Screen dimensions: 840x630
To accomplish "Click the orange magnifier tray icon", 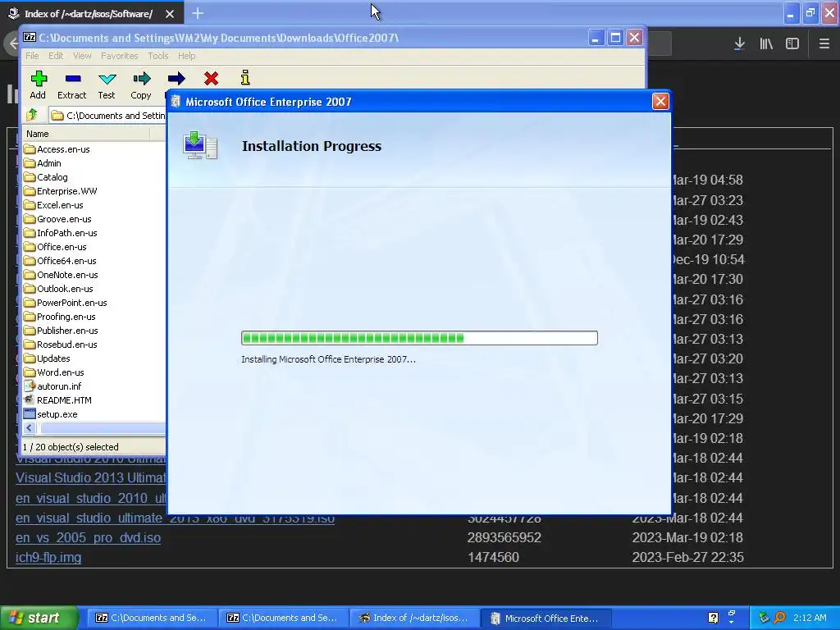I will pos(779,618).
